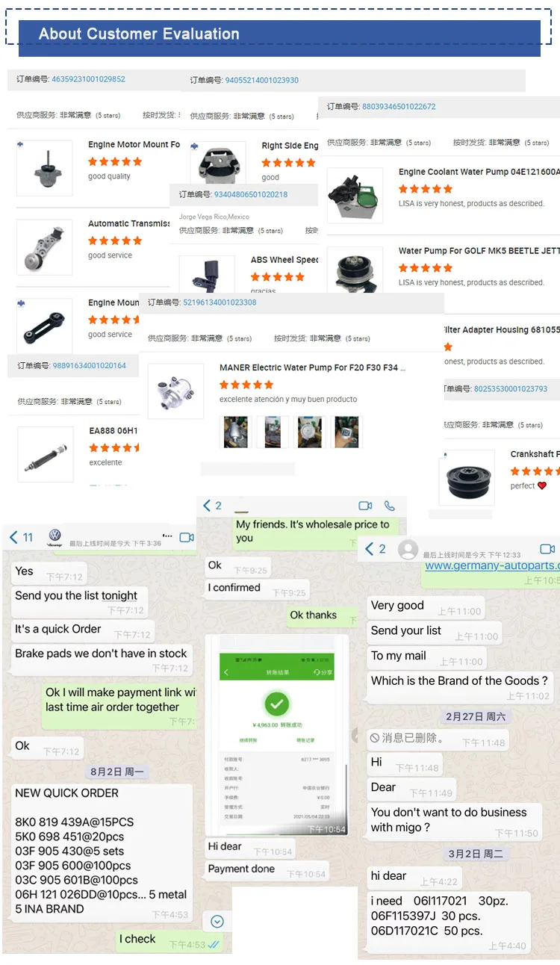Viewport: 560px width, 965px height.
Task: Open the Crankshaft pulley product image
Action: pos(467,478)
